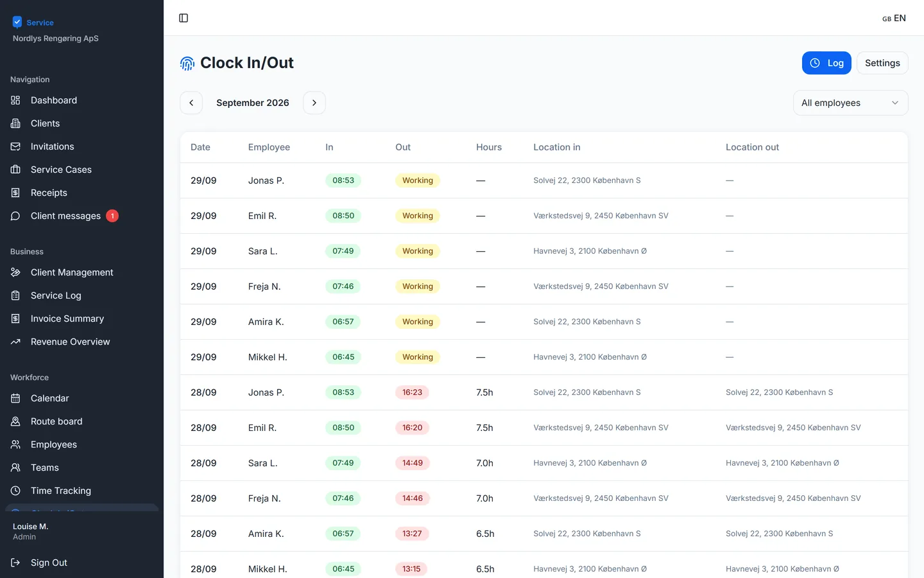Click Location in for Emil R. on 28/09

click(x=601, y=428)
